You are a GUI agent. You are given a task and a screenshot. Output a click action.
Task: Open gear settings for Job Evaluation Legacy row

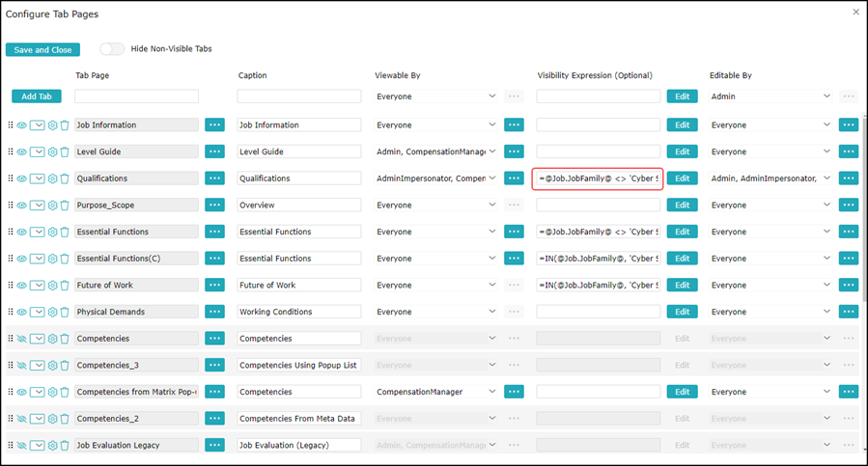coord(53,446)
